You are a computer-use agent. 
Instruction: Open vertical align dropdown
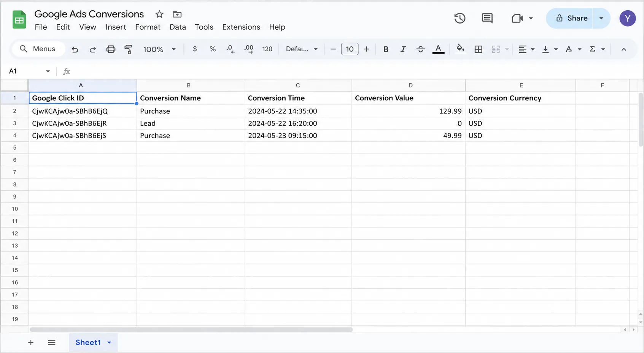point(550,49)
